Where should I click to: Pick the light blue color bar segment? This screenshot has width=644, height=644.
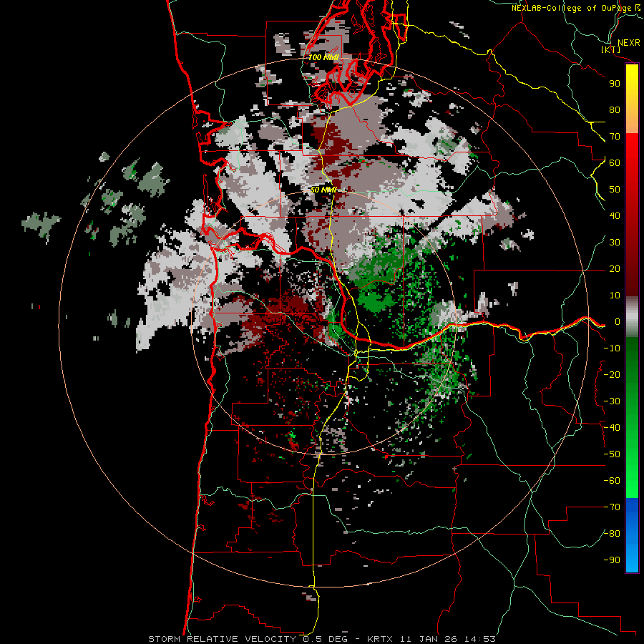pyautogui.click(x=632, y=557)
